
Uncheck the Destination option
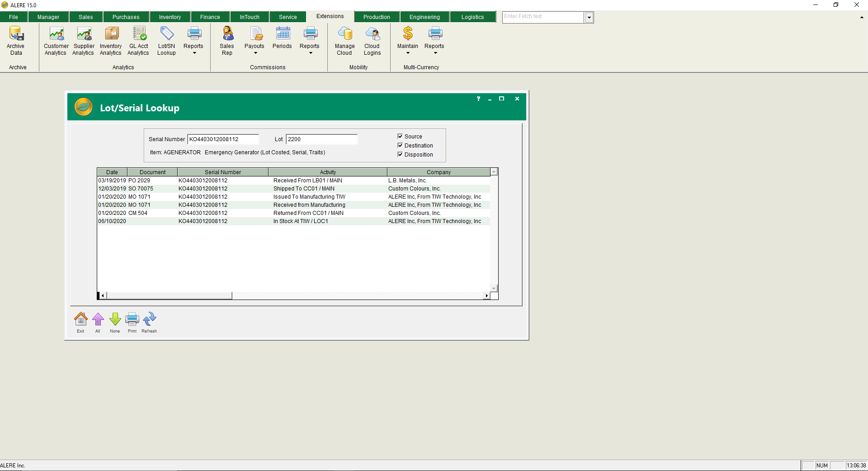coord(400,145)
